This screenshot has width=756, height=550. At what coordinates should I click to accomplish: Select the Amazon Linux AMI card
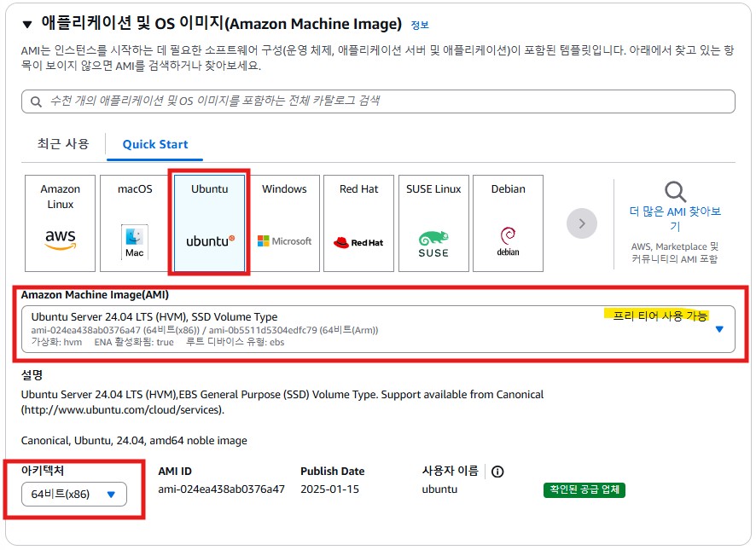[61, 223]
